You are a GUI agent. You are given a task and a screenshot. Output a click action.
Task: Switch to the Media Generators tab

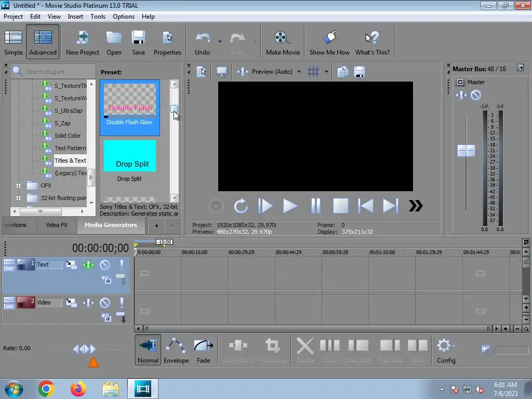pos(111,225)
